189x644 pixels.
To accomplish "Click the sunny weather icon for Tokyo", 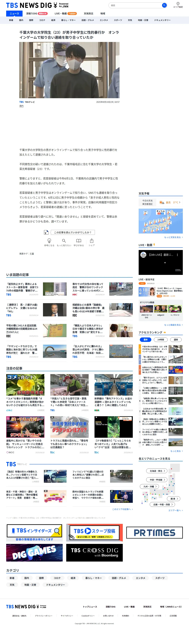I will pyautogui.click(x=162, y=202).
